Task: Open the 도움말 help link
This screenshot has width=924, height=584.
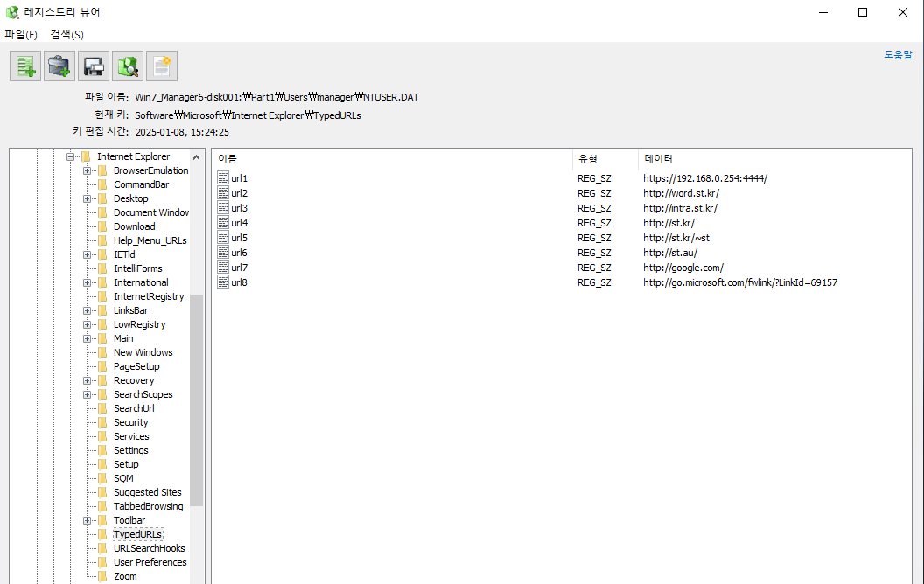Action: point(898,55)
